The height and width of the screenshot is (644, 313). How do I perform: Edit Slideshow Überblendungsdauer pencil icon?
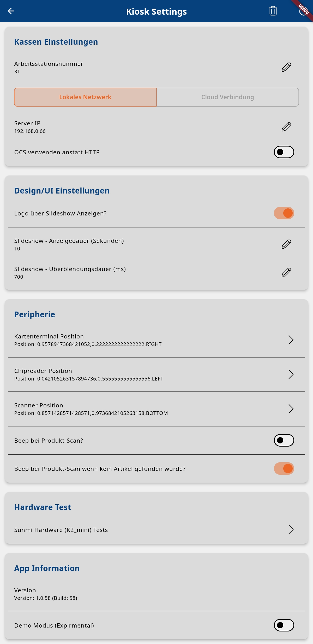tap(286, 273)
